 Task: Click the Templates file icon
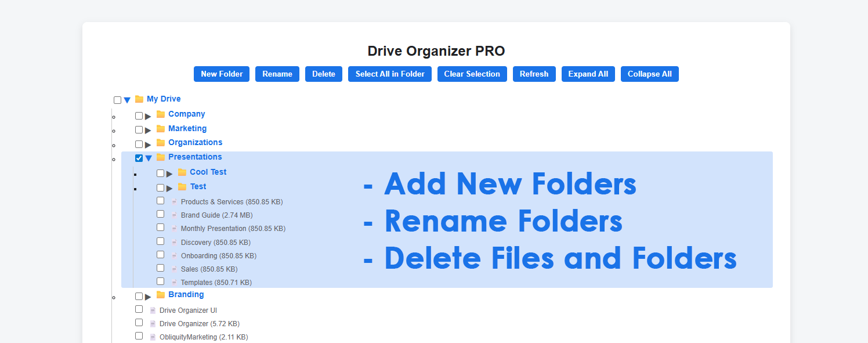tap(174, 283)
